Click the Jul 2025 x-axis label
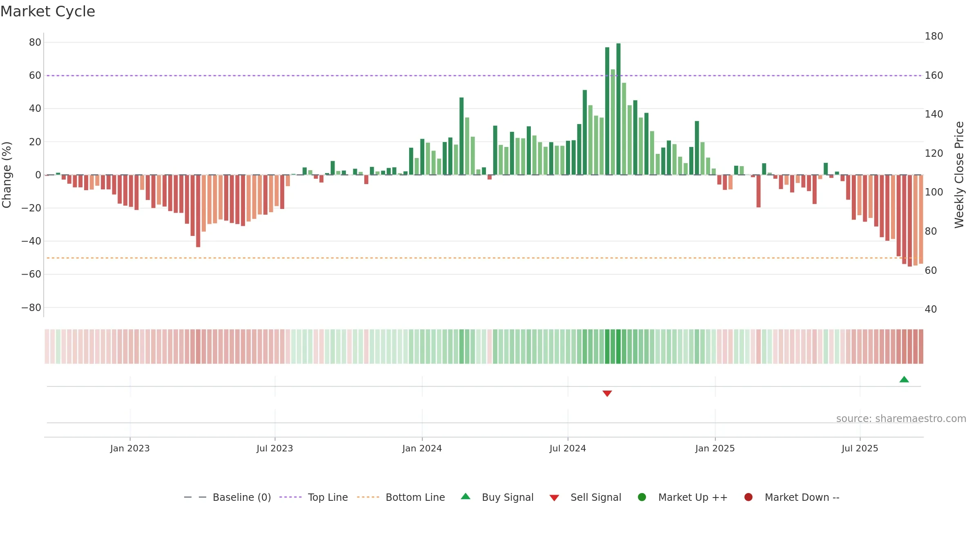The width and height of the screenshot is (980, 551). pyautogui.click(x=860, y=448)
